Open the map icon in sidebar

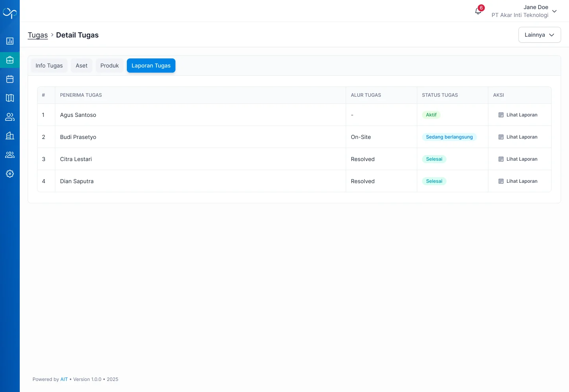click(10, 98)
